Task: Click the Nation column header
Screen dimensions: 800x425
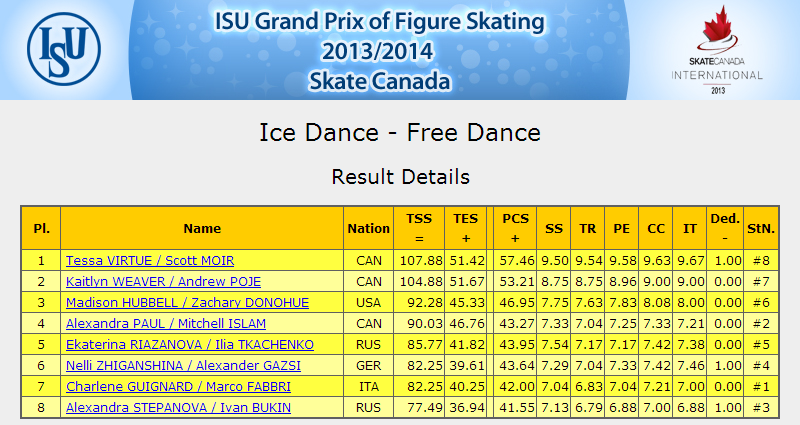Action: (368, 228)
